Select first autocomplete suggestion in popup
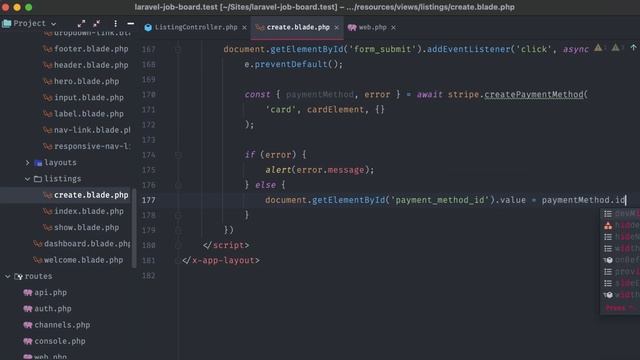The width and height of the screenshot is (640, 360). (x=621, y=213)
